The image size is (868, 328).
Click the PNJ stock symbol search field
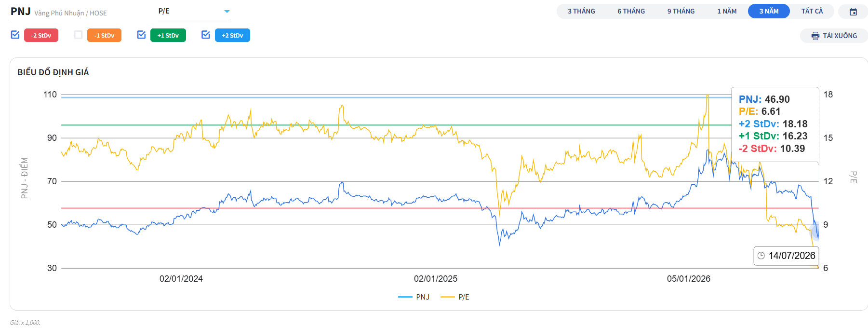click(82, 12)
